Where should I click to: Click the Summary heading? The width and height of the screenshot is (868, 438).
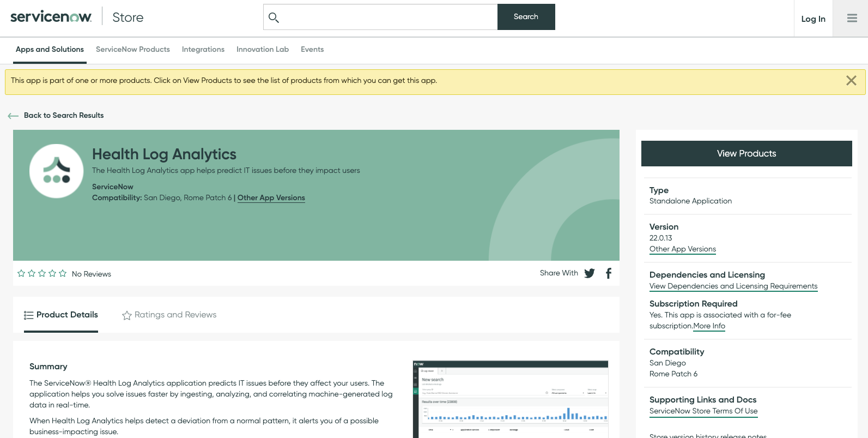click(48, 367)
